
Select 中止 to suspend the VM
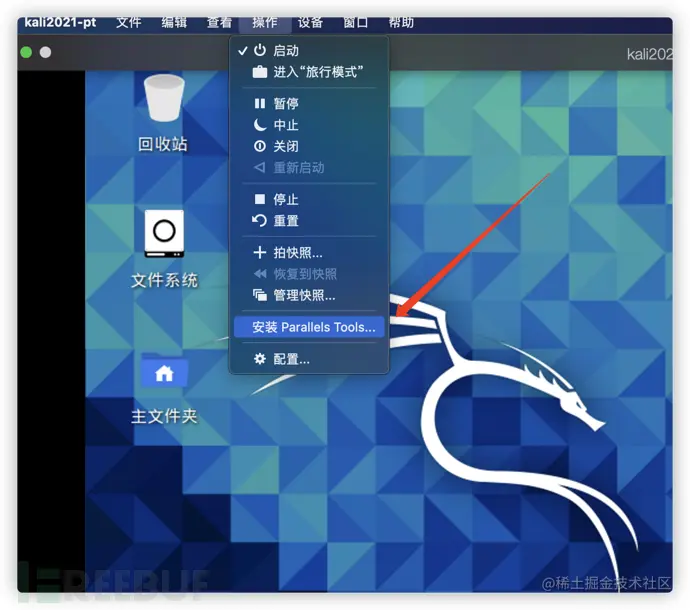pos(309,125)
